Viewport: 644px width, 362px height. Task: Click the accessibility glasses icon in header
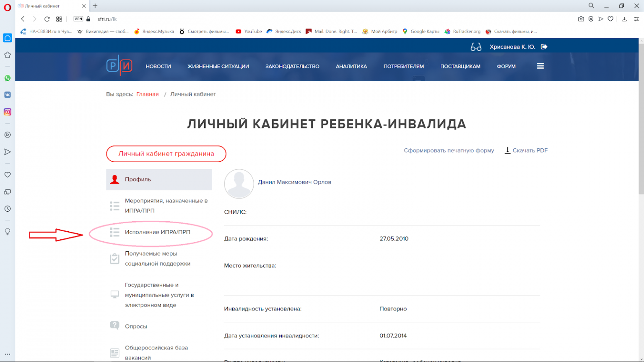click(476, 47)
